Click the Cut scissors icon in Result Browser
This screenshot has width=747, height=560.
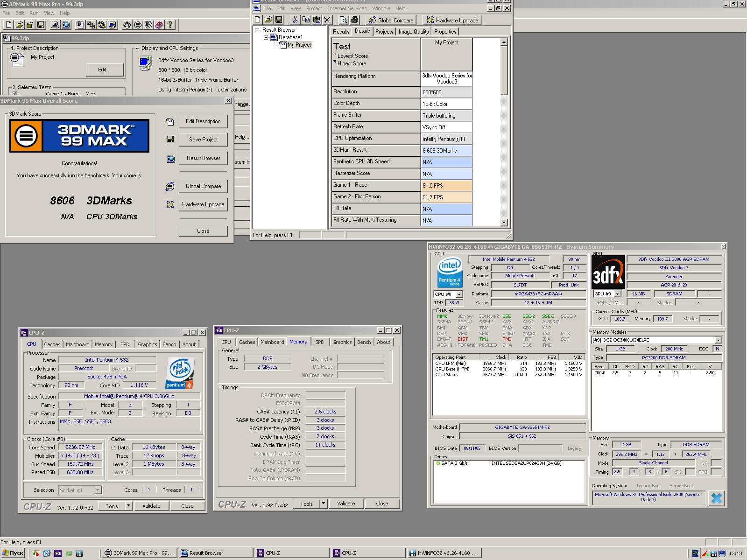coord(295,20)
